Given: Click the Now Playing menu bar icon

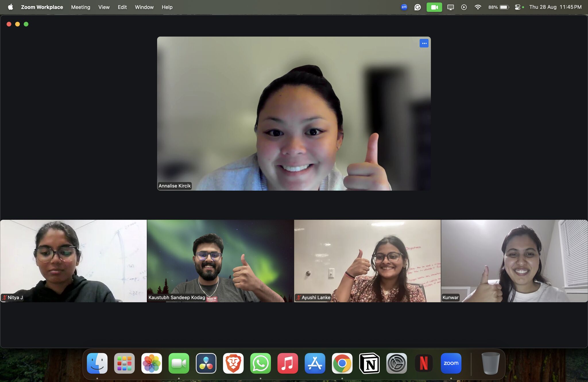Looking at the screenshot, I should click(x=464, y=7).
